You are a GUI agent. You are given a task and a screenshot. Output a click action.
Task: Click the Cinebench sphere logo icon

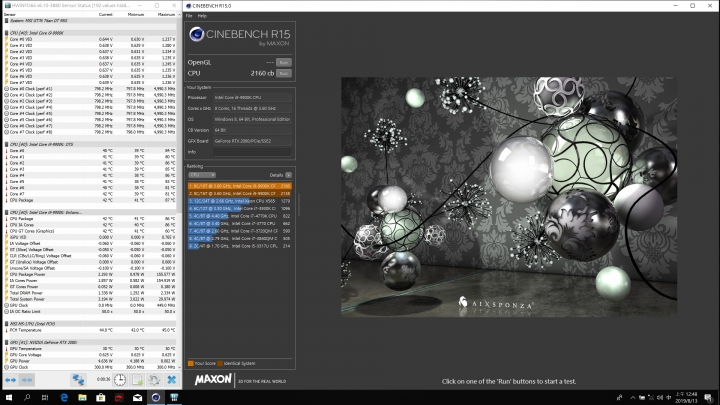(197, 34)
